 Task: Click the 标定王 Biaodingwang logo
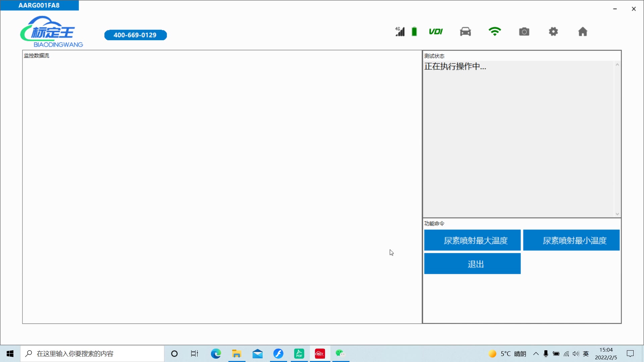[x=51, y=32]
